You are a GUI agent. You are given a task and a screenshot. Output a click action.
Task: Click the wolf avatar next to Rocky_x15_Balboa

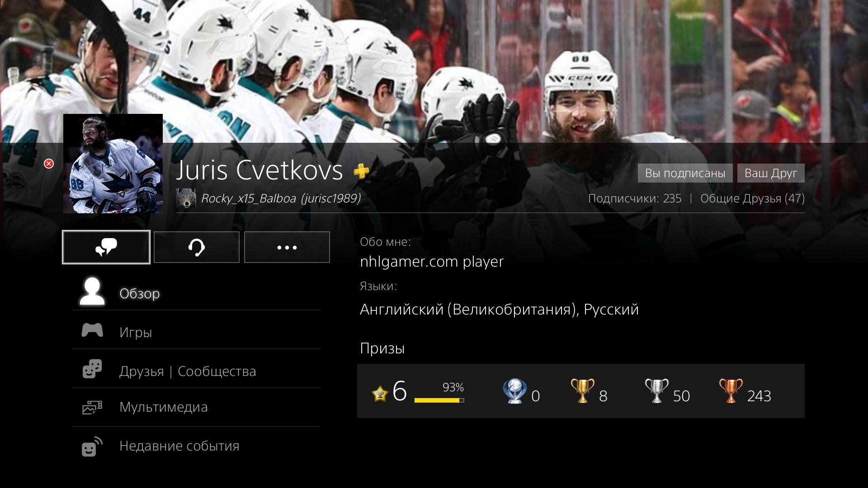[186, 198]
